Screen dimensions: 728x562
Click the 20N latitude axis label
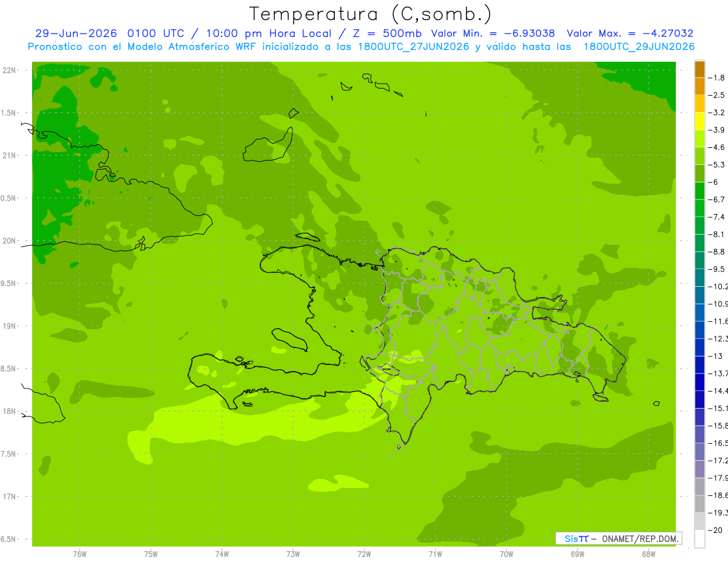tap(9, 241)
